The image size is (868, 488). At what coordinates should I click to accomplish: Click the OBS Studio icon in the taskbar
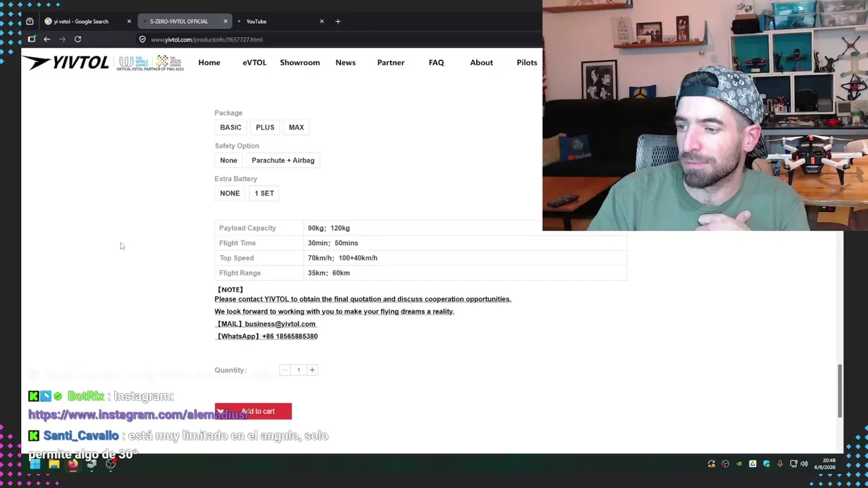[111, 464]
